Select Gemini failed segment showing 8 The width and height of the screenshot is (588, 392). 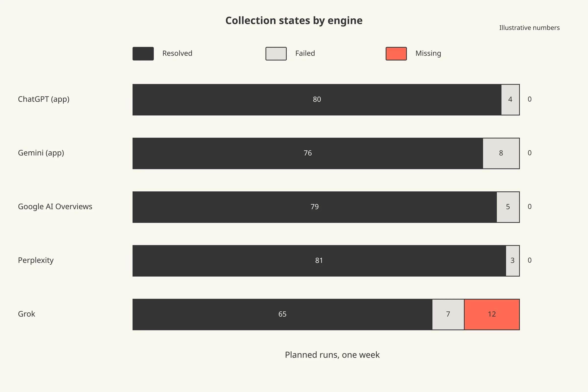(x=501, y=154)
